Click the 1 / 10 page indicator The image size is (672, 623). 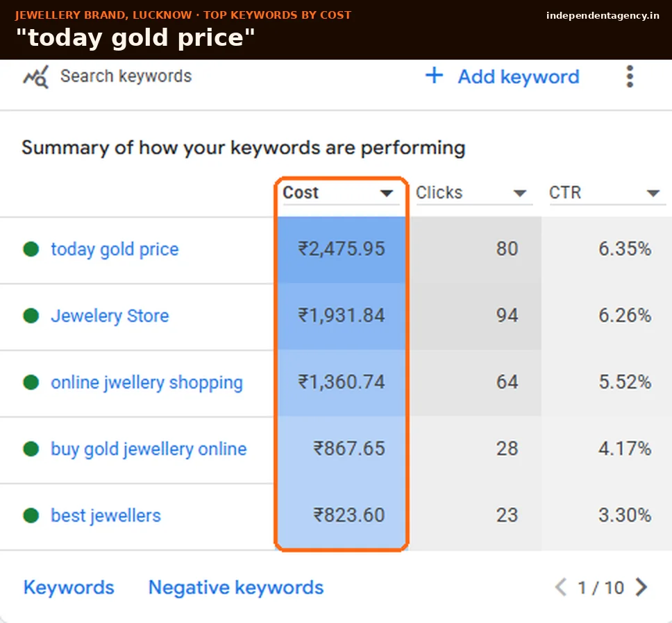pos(601,588)
